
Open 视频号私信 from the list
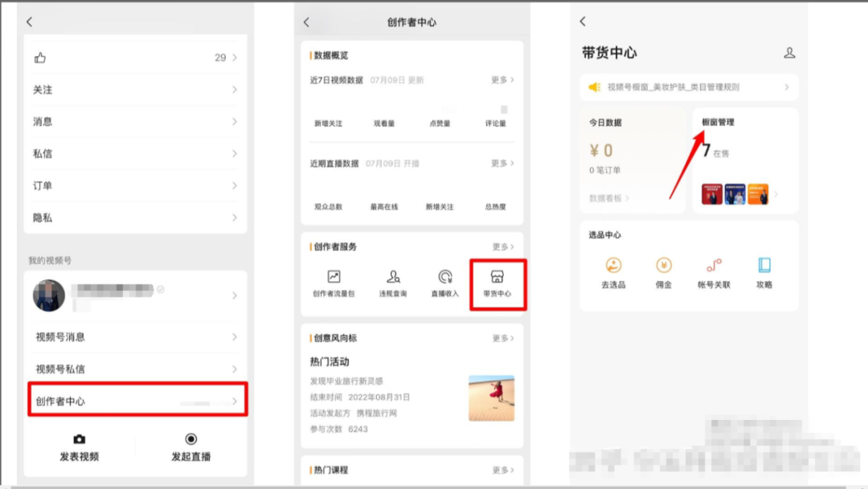pyautogui.click(x=135, y=369)
